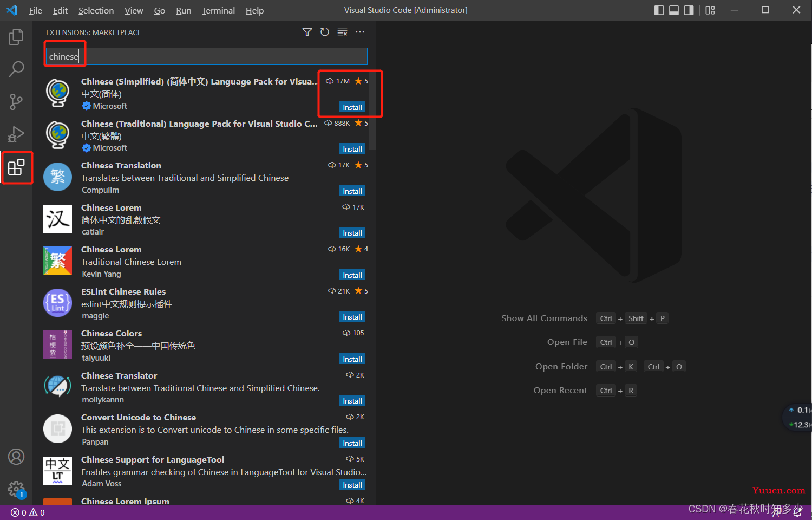Click the VS Code logo in title bar
Screen dimensions: 812x520
pos(12,10)
